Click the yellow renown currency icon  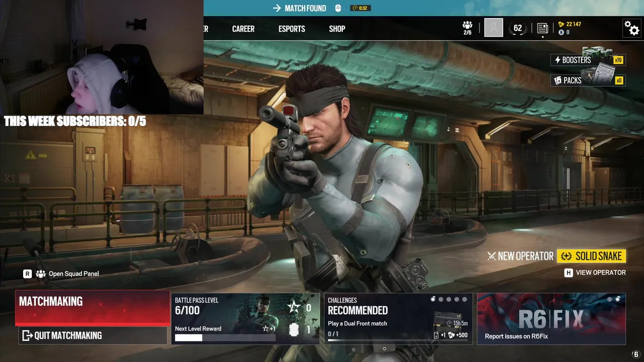(561, 24)
